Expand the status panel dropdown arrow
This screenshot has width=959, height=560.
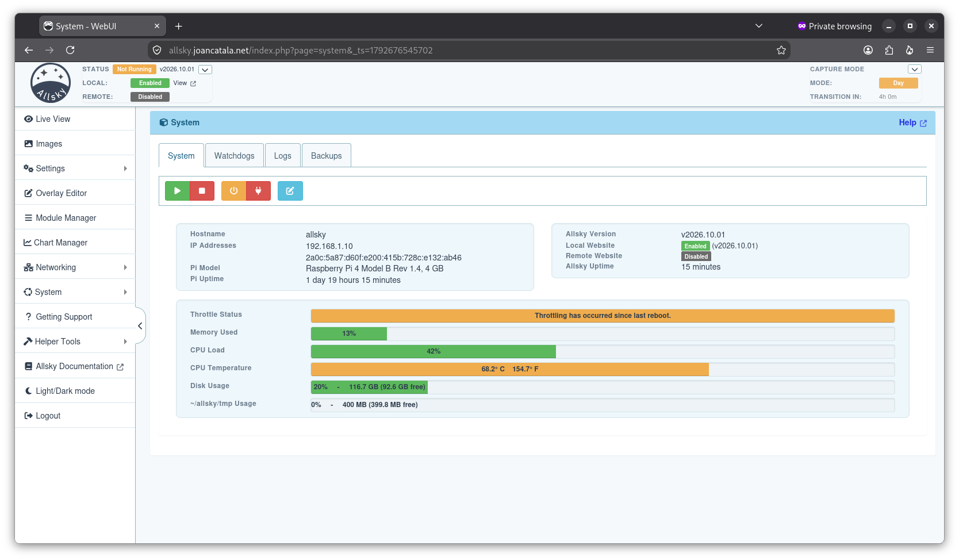tap(205, 70)
